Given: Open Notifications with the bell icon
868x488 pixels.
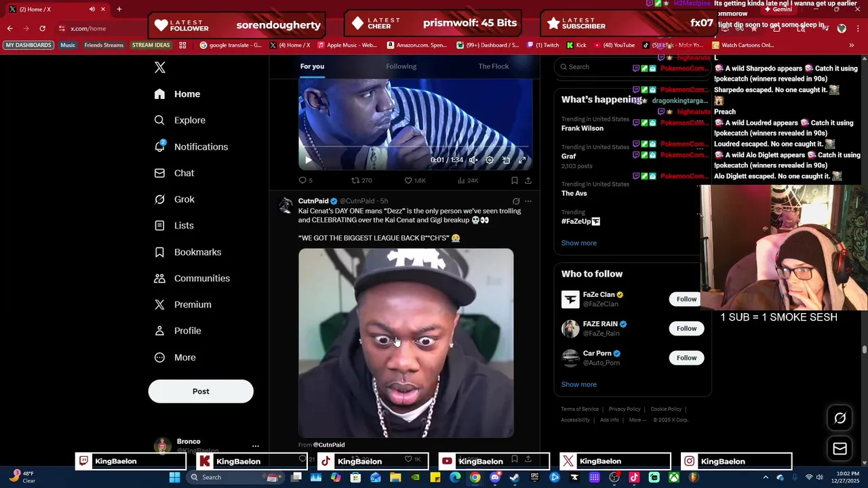Looking at the screenshot, I should [x=191, y=146].
